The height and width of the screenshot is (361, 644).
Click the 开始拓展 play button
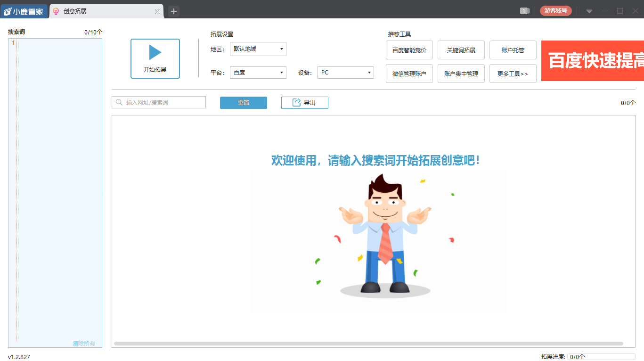pyautogui.click(x=155, y=58)
